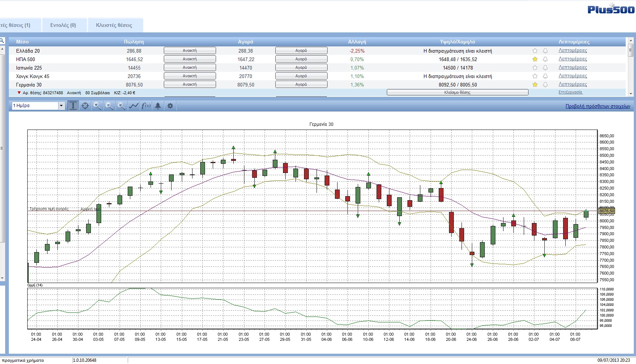
Task: Toggle the auto-scale chart height icon
Action: 73,106
